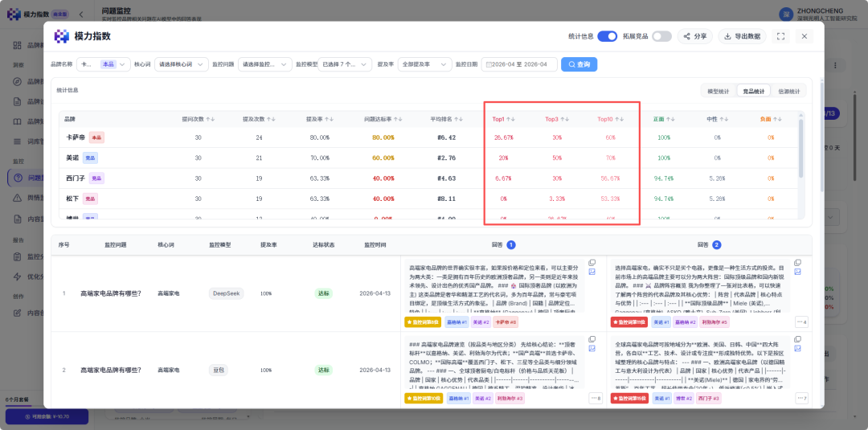Open image icon for DeepSeek answer 1
Viewport: 868px width, 430px height.
[x=592, y=272]
